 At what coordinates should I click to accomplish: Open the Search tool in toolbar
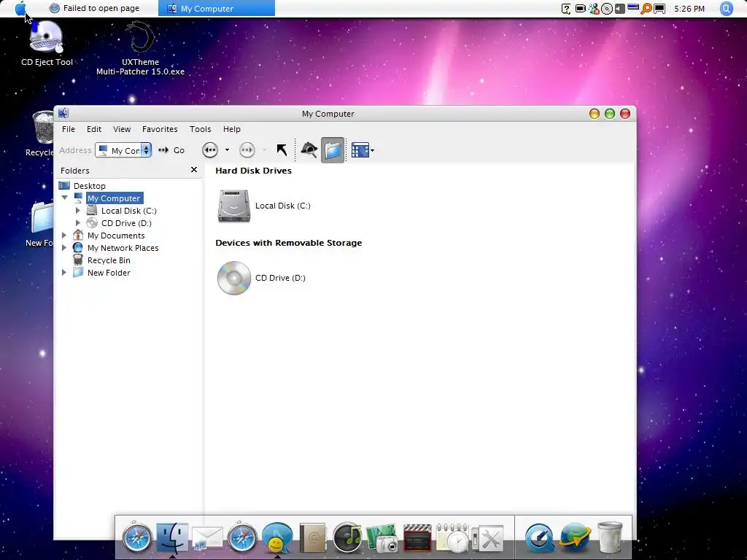coord(309,150)
